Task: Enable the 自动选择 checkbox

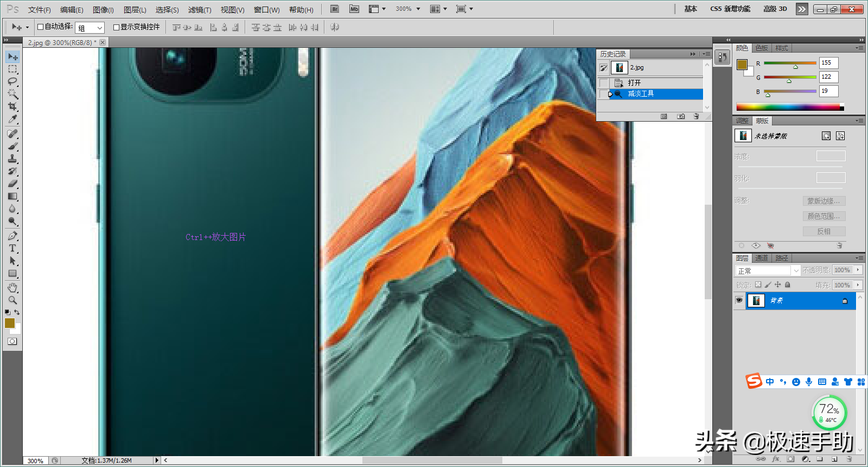Action: point(40,27)
